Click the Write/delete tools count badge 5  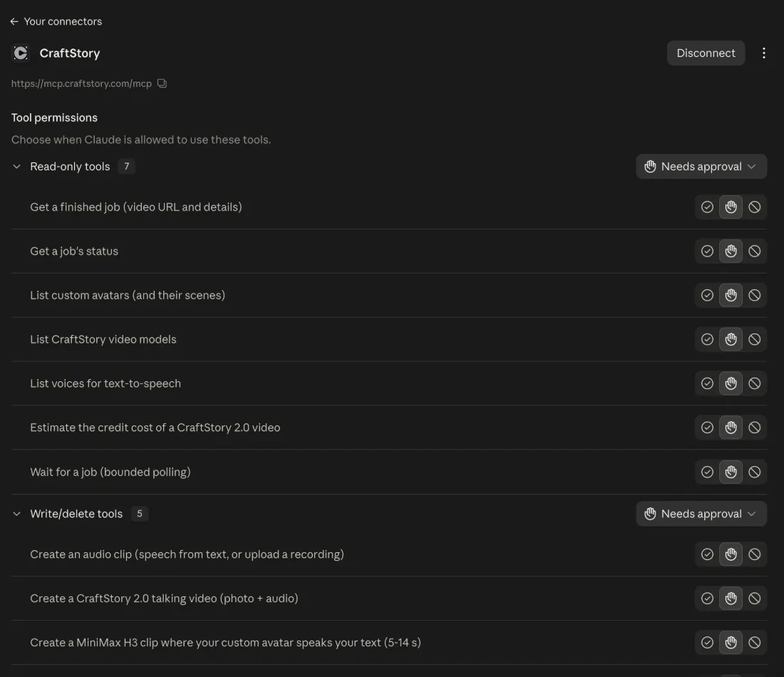pos(140,514)
